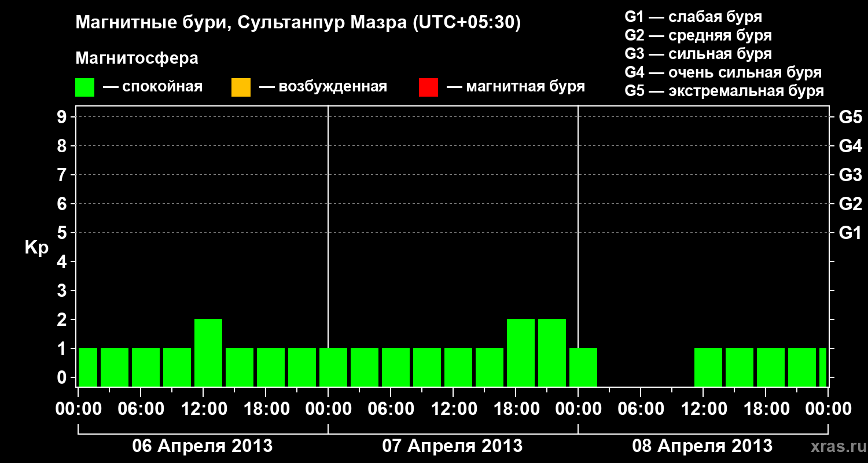Click the 'G2' right-axis scale label
The width and height of the screenshot is (868, 463).
(x=851, y=204)
